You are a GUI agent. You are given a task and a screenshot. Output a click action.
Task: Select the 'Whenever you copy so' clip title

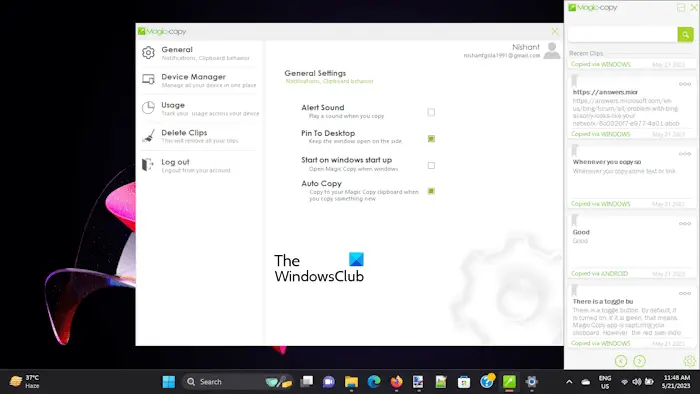607,162
